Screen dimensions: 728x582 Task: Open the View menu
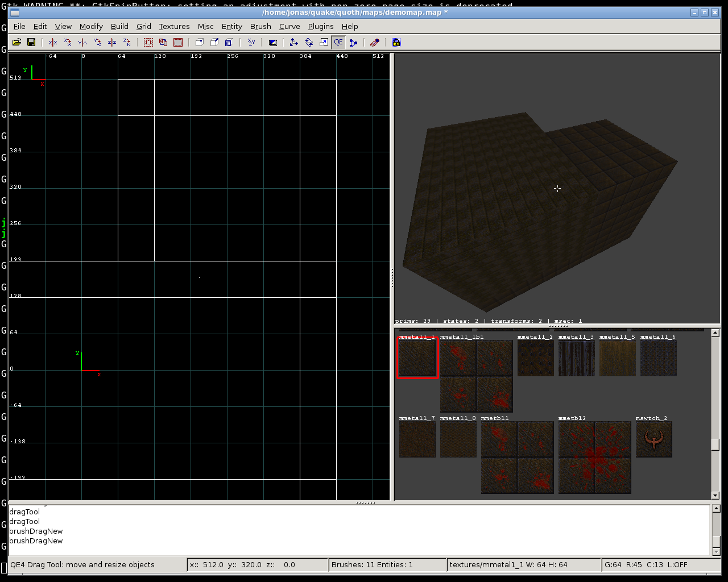63,26
